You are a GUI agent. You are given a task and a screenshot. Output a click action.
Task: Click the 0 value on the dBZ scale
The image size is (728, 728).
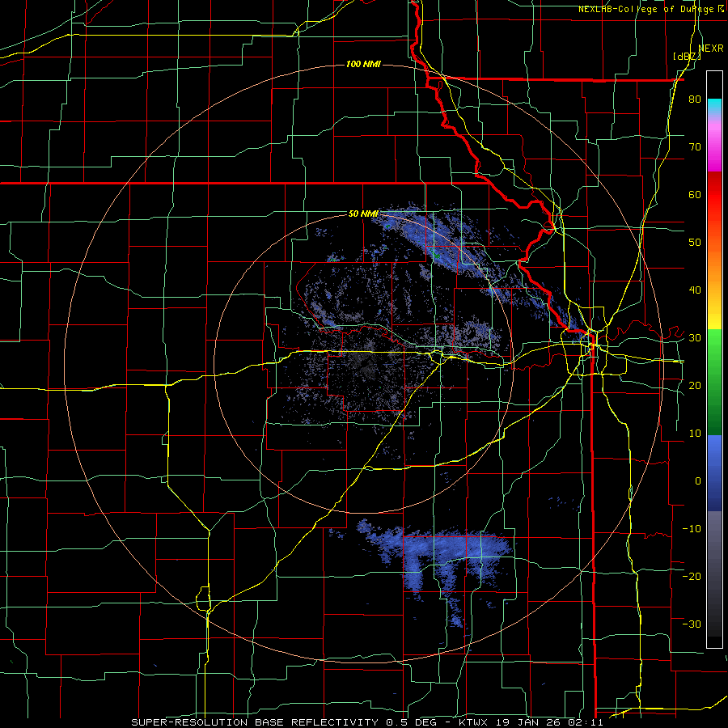point(698,481)
